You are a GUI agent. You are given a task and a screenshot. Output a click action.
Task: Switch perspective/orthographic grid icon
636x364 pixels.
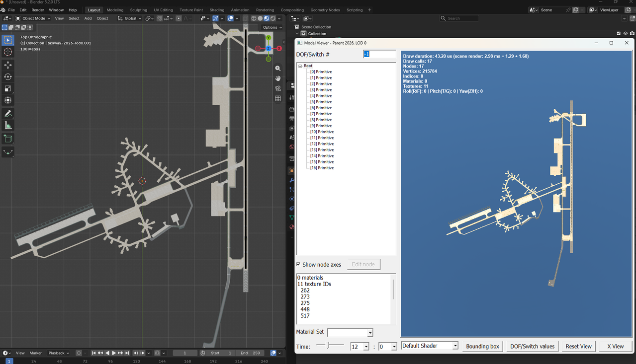click(x=278, y=98)
